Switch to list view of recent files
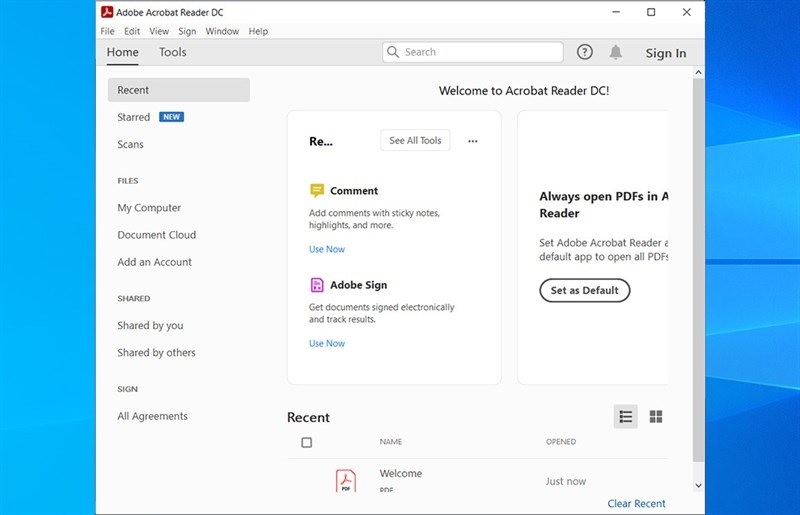 click(626, 416)
